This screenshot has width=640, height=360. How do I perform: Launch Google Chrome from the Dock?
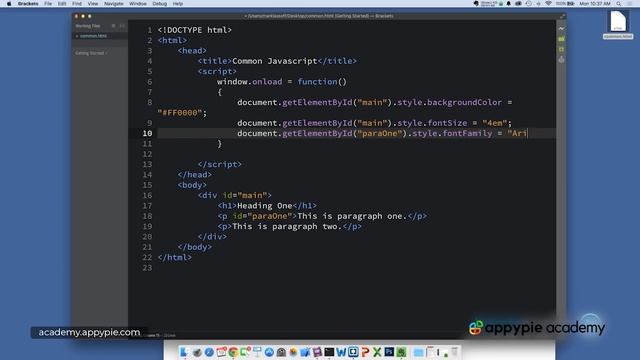tap(233, 352)
